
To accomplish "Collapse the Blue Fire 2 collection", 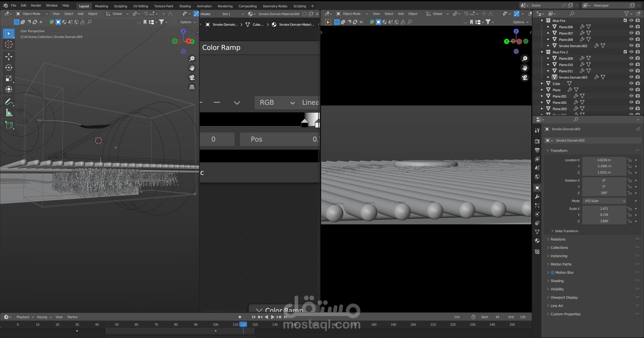I will (x=542, y=52).
